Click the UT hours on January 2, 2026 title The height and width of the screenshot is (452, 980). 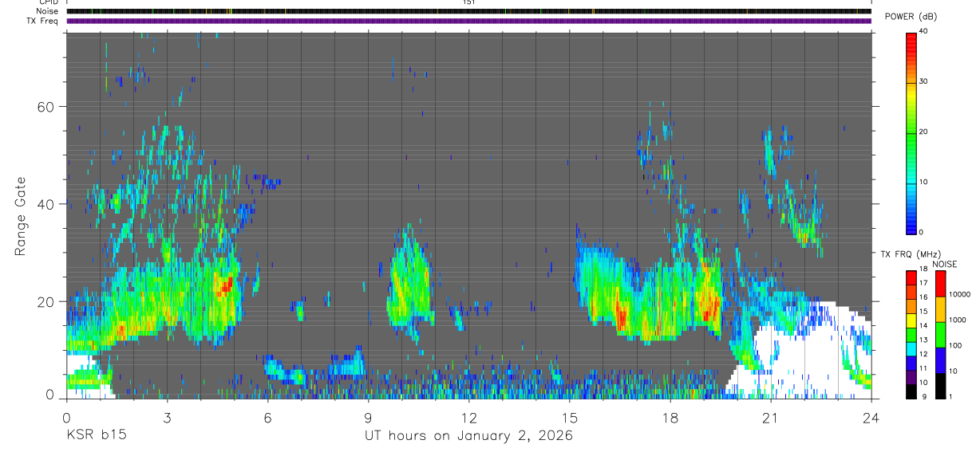468,436
